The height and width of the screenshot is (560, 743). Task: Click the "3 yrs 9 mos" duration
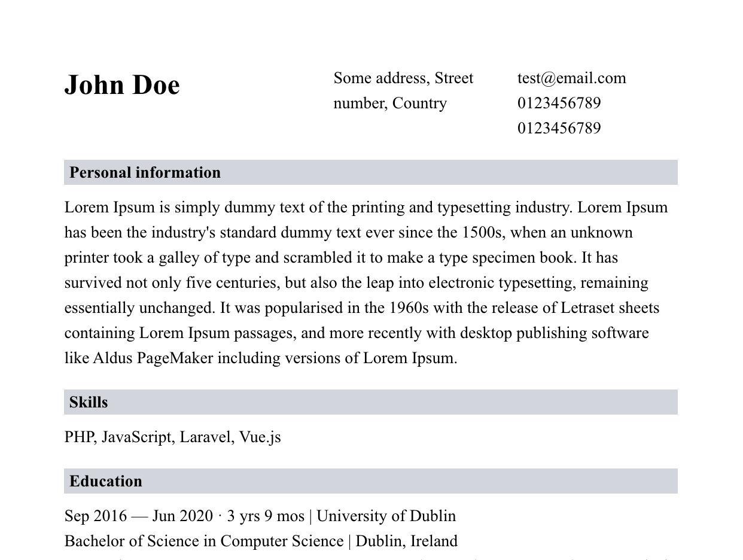pos(266,516)
